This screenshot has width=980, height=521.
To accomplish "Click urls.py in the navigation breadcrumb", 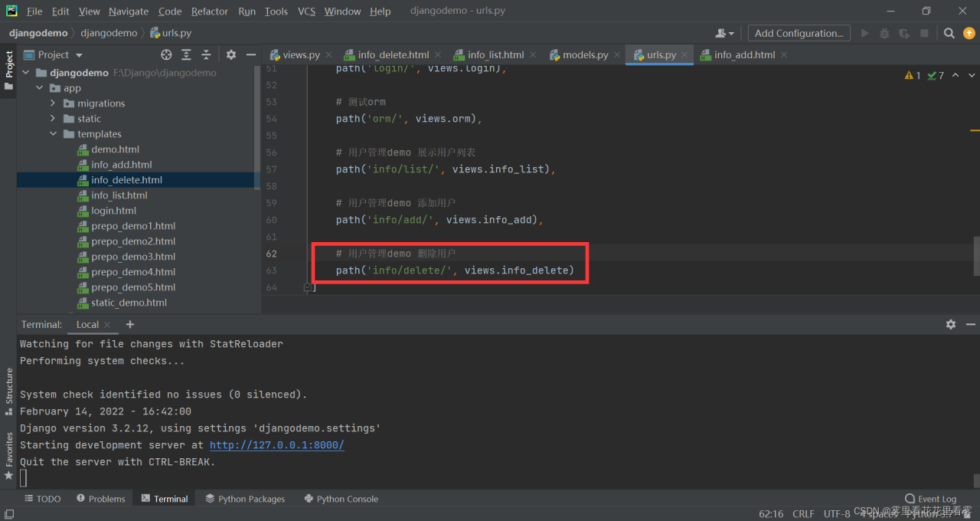I will click(x=171, y=33).
